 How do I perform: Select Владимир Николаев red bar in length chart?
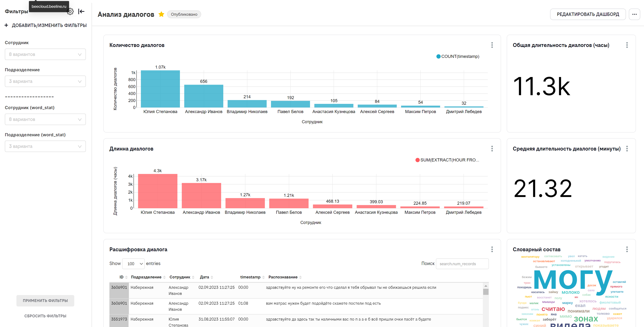click(x=245, y=203)
